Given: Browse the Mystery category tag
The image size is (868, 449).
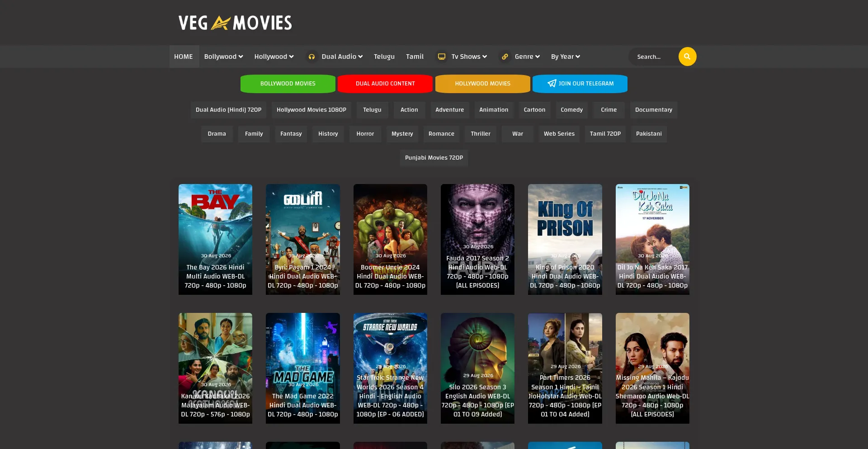Looking at the screenshot, I should click(x=402, y=134).
